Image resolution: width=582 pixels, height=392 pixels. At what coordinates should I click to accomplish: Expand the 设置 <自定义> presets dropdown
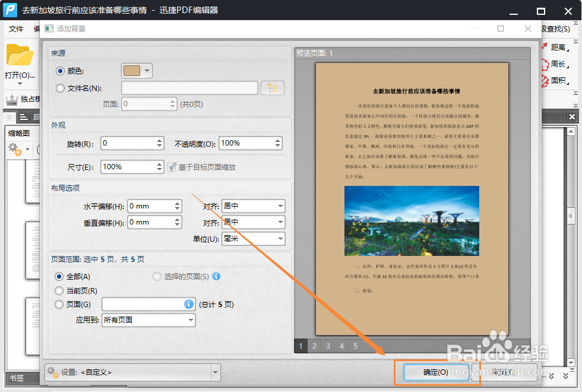pyautogui.click(x=216, y=372)
